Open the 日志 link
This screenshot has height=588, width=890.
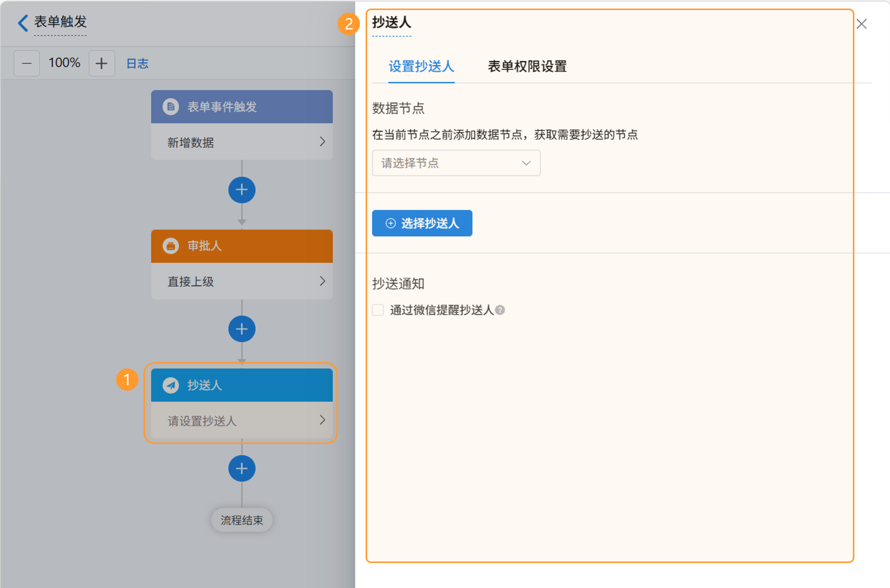pyautogui.click(x=137, y=63)
